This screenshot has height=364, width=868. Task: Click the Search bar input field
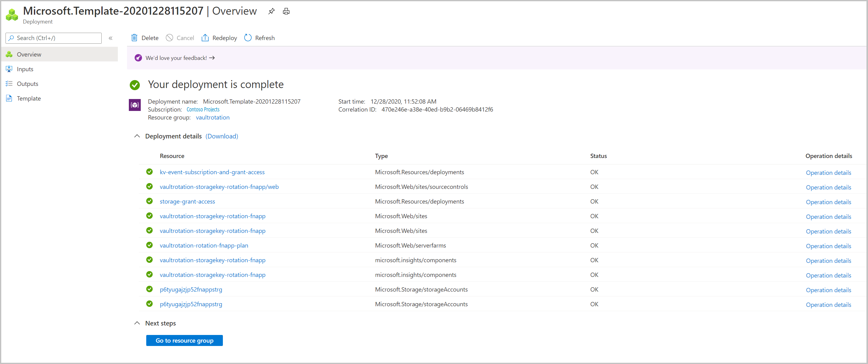tap(53, 38)
